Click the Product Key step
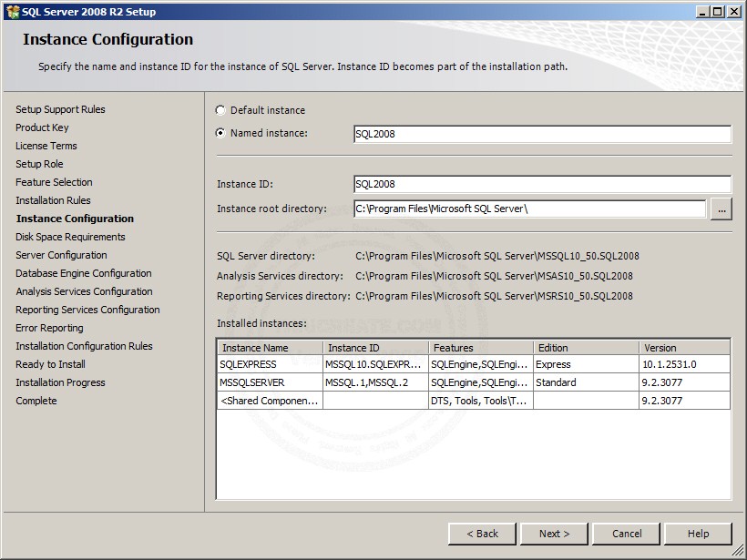747x560 pixels. [42, 127]
